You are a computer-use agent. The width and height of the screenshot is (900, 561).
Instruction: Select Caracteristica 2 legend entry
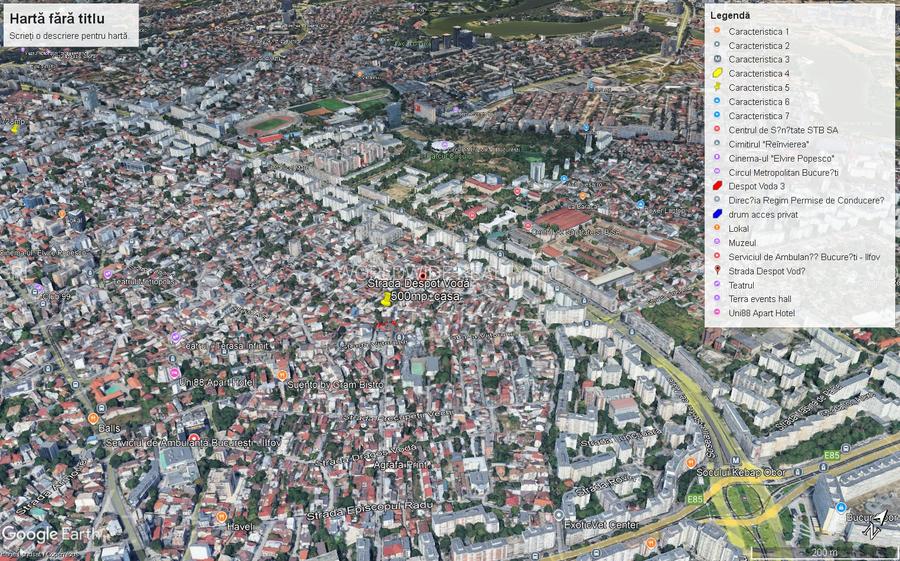pos(759,45)
